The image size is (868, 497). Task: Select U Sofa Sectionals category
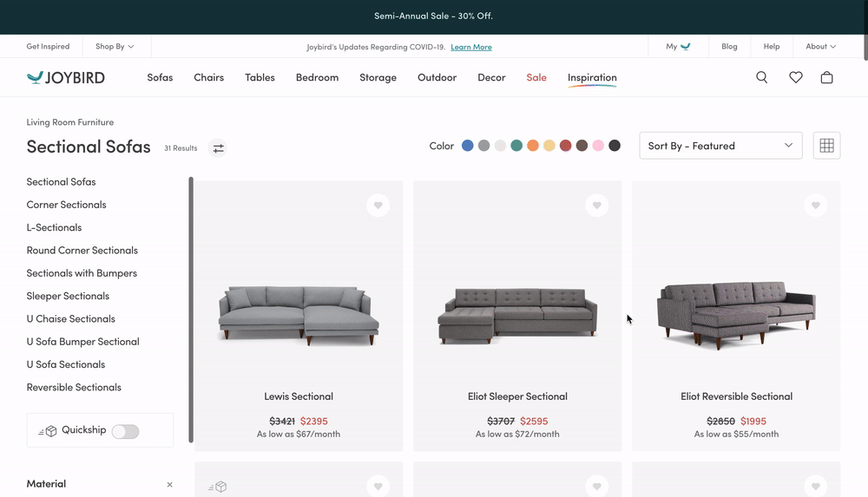point(66,364)
